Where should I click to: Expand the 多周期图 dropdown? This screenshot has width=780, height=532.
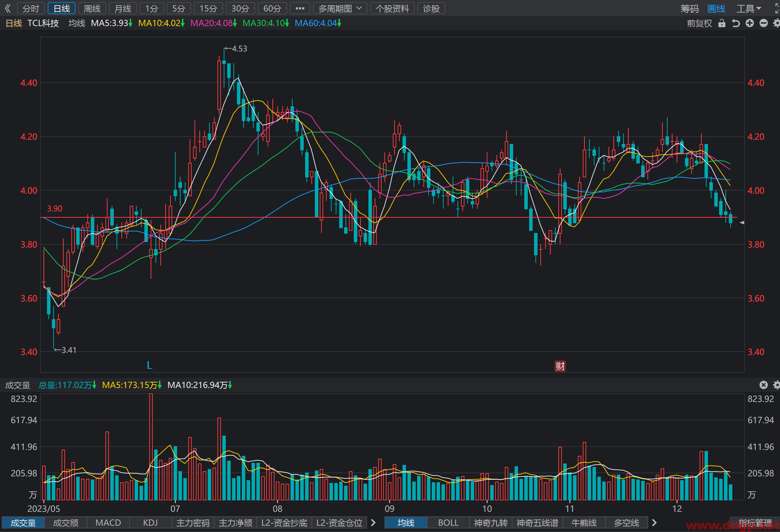[340, 8]
